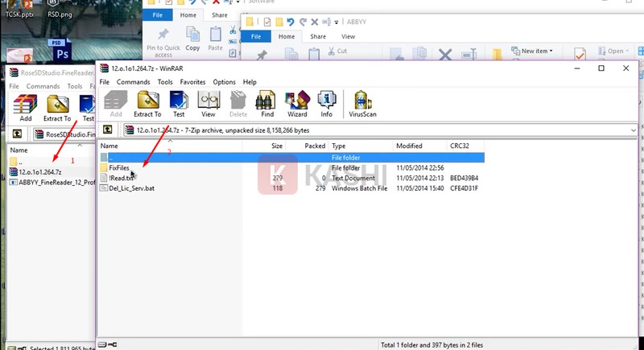Launch the Wizard tool
This screenshot has width=644, height=350.
pos(297,105)
